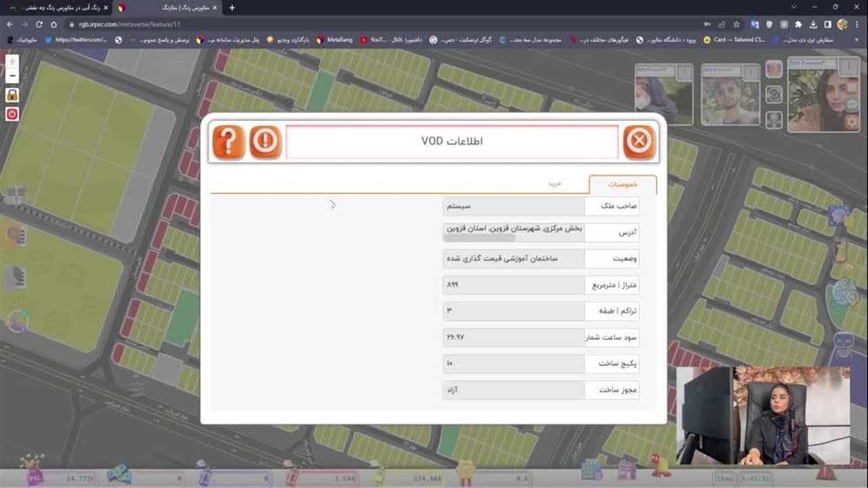The height and width of the screenshot is (488, 868).
Task: Toggle the map padlock icon
Action: (x=12, y=95)
